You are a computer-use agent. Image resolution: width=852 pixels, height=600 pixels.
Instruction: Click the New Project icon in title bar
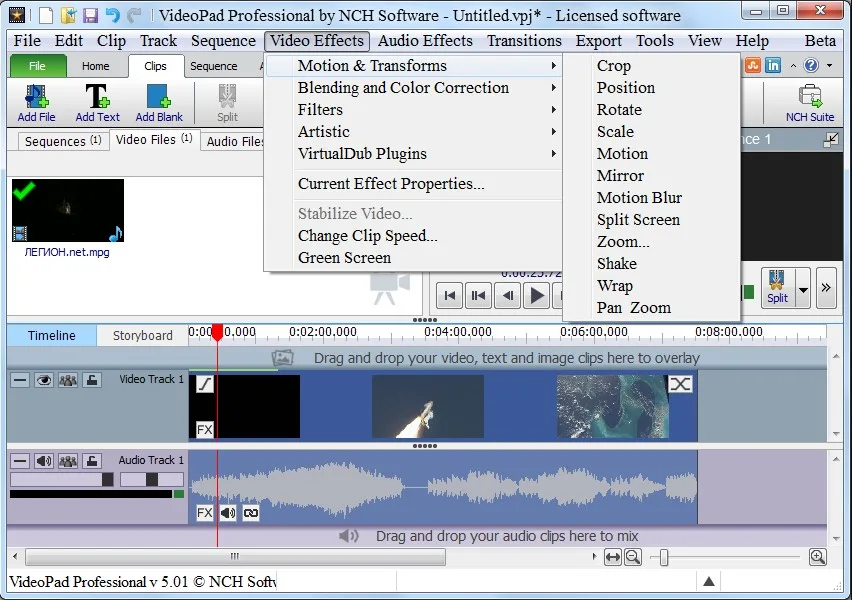pos(46,15)
